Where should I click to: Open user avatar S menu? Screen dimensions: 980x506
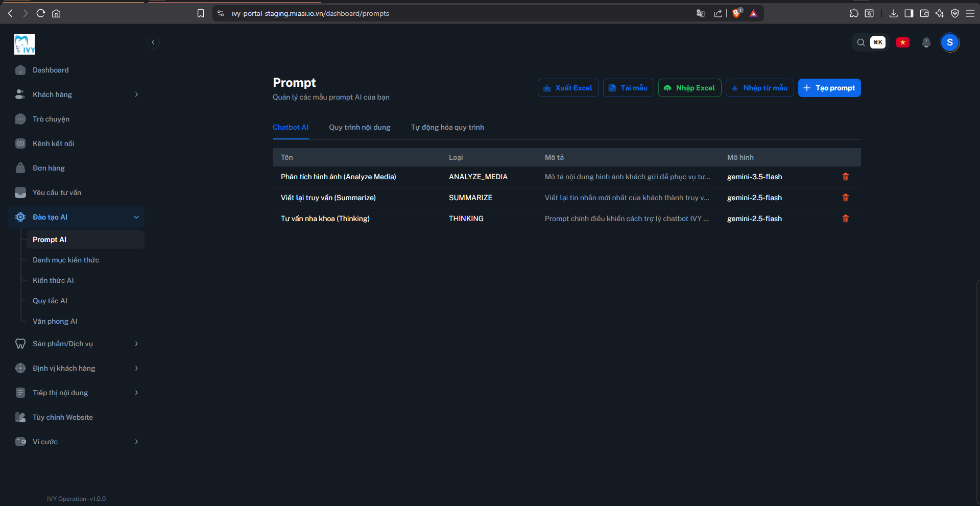click(950, 42)
